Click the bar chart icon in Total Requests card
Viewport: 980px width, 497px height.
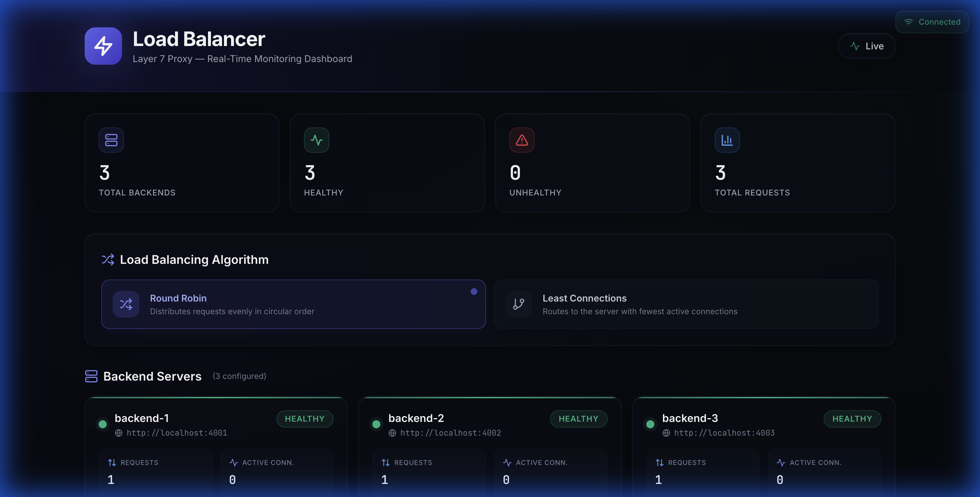(727, 140)
